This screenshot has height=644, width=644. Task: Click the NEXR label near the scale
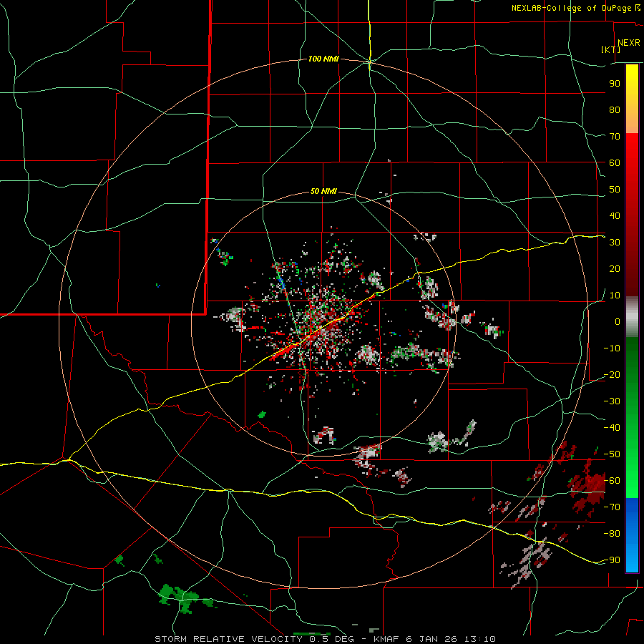coord(629,43)
